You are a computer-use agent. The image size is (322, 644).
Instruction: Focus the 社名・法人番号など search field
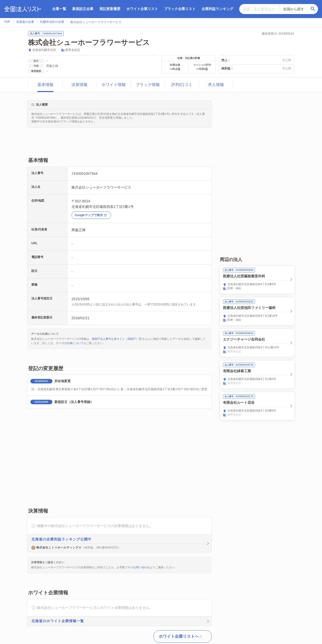[x=259, y=9]
